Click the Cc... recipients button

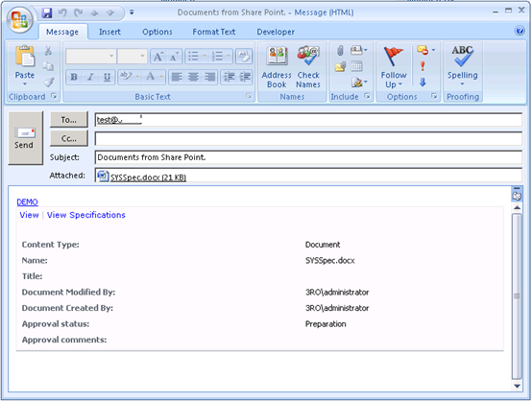69,139
